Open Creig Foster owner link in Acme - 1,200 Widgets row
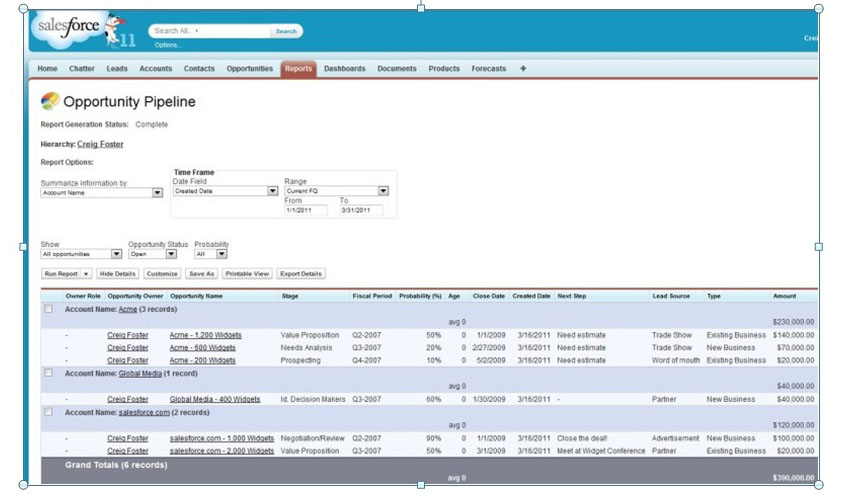The width and height of the screenshot is (841, 495). 128,335
